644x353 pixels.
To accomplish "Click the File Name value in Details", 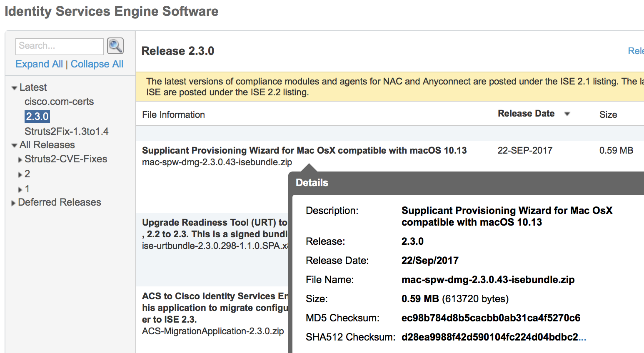I will 488,280.
